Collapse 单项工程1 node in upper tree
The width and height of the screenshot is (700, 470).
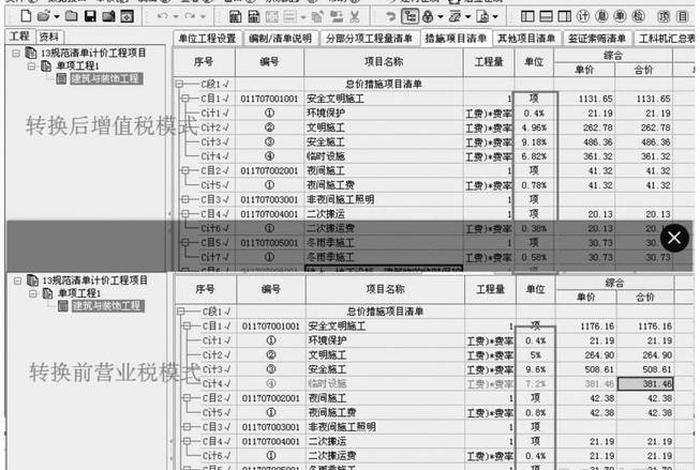[31, 67]
